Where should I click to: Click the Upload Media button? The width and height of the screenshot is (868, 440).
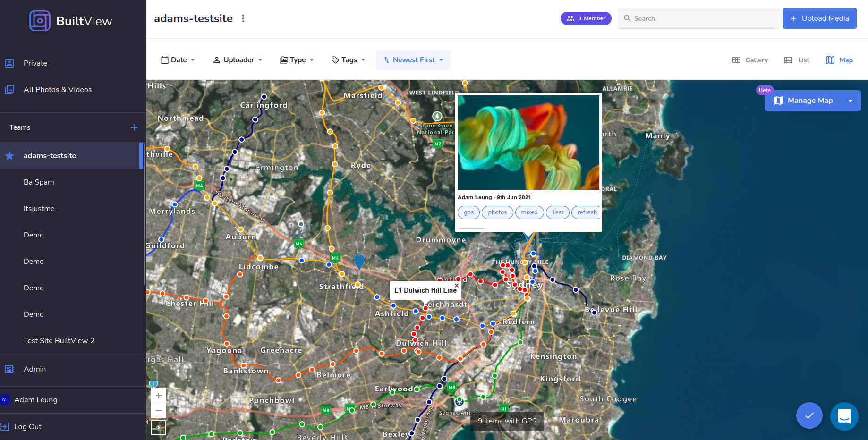click(819, 18)
